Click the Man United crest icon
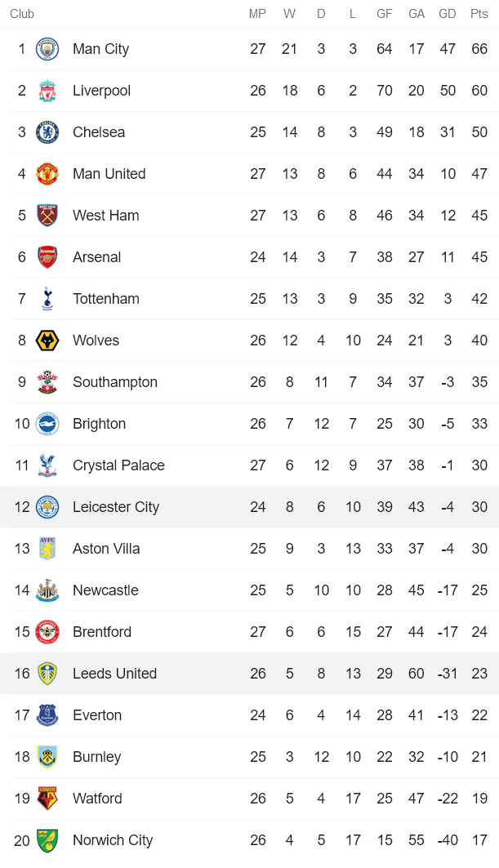Screen dimensions: 499x868 click(x=47, y=174)
